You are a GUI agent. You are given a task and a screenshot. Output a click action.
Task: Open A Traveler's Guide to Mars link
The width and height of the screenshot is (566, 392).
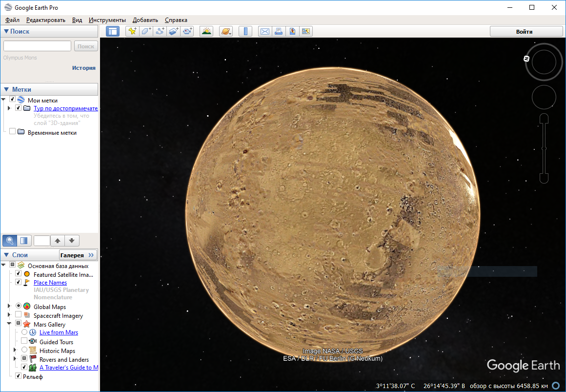(x=69, y=368)
